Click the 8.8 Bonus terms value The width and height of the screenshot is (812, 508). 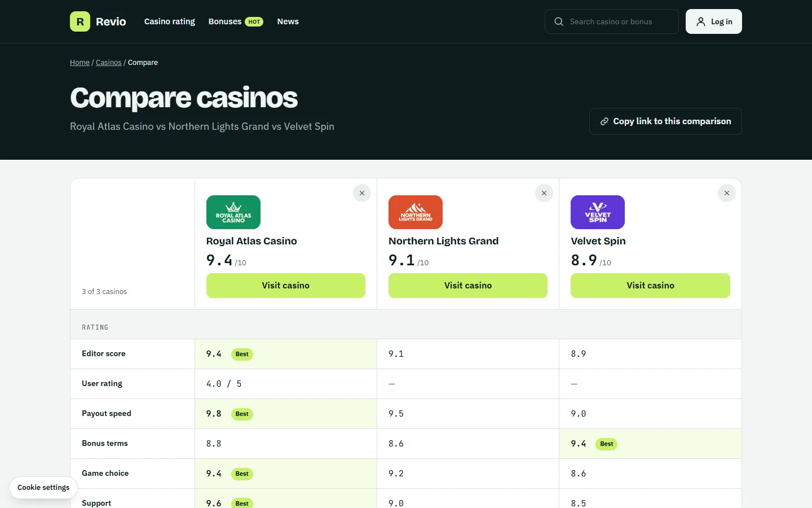point(214,444)
